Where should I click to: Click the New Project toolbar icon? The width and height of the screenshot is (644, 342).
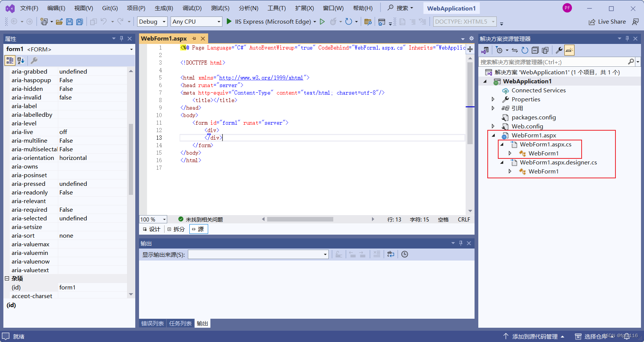[44, 22]
